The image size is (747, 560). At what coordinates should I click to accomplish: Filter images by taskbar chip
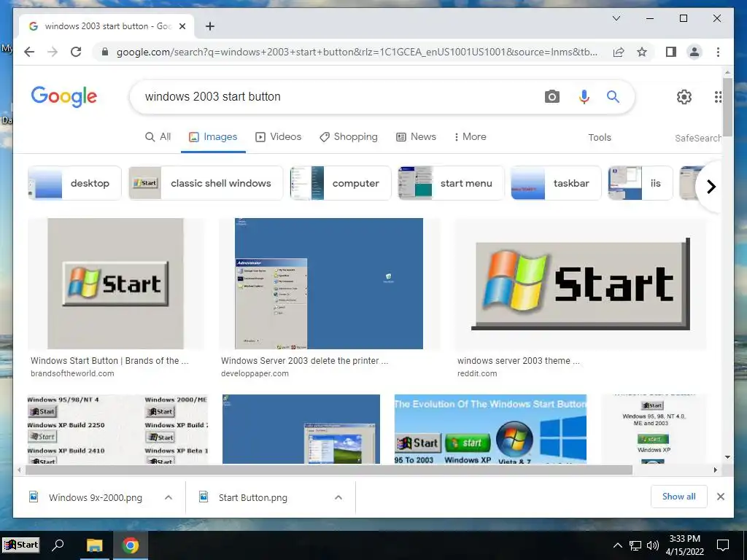(x=556, y=183)
